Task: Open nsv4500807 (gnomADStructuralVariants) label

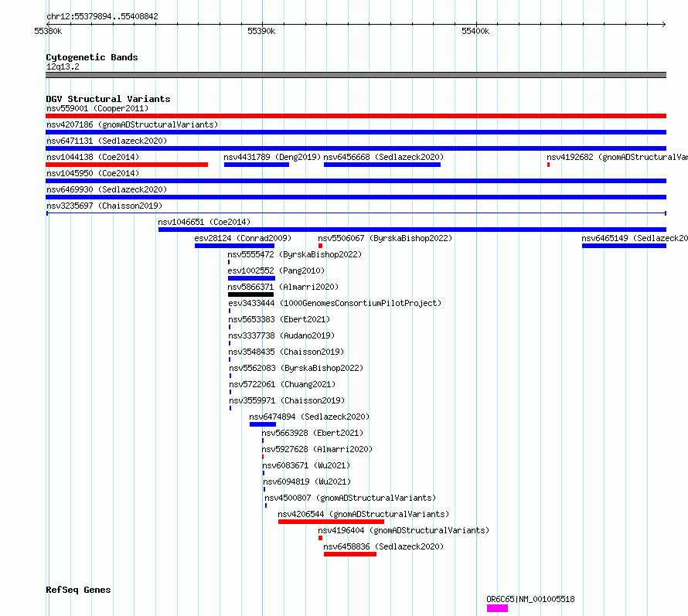Action: pos(350,498)
